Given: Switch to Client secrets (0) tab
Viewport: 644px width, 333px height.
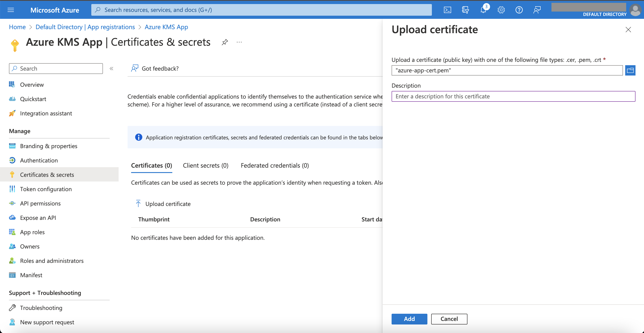Looking at the screenshot, I should click(x=205, y=165).
